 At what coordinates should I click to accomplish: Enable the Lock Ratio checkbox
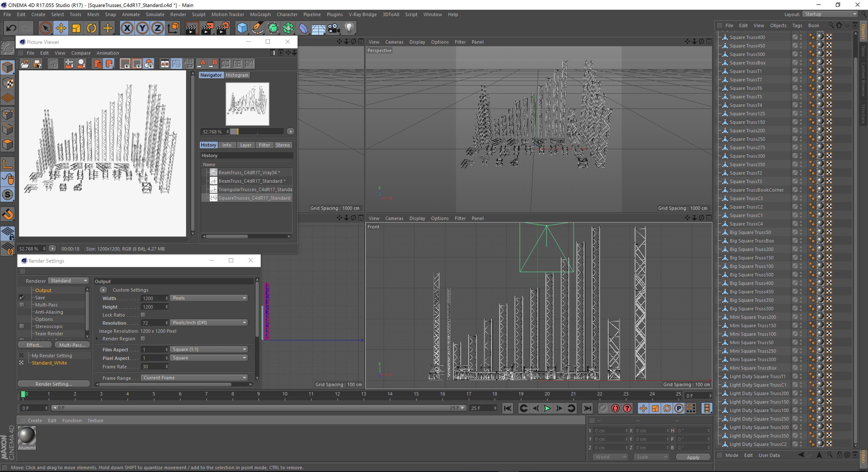tap(143, 315)
